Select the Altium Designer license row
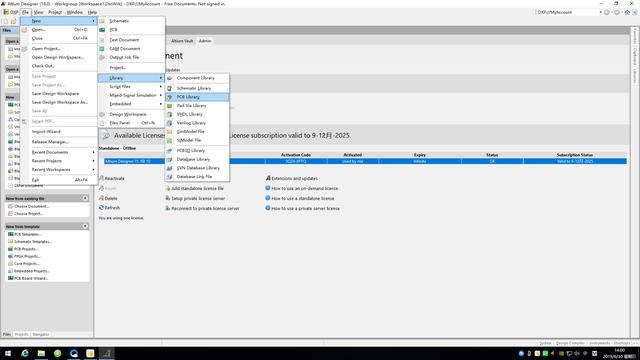 coord(365,161)
